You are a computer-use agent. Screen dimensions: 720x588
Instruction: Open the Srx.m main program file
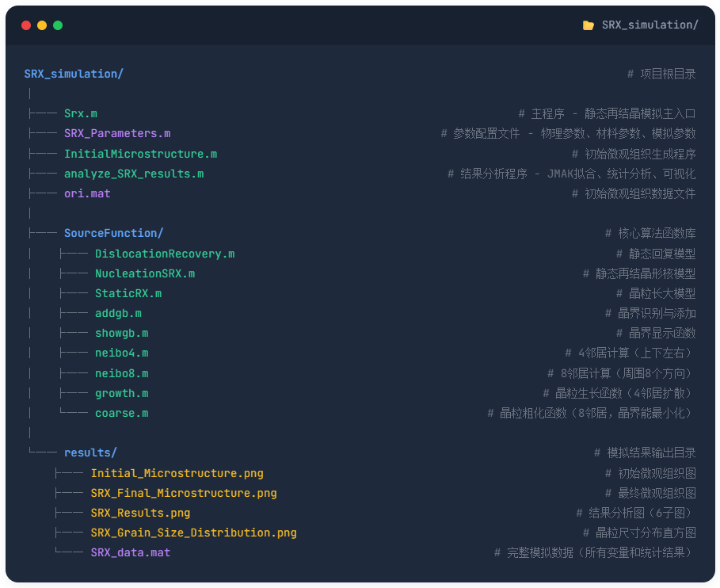(x=80, y=114)
